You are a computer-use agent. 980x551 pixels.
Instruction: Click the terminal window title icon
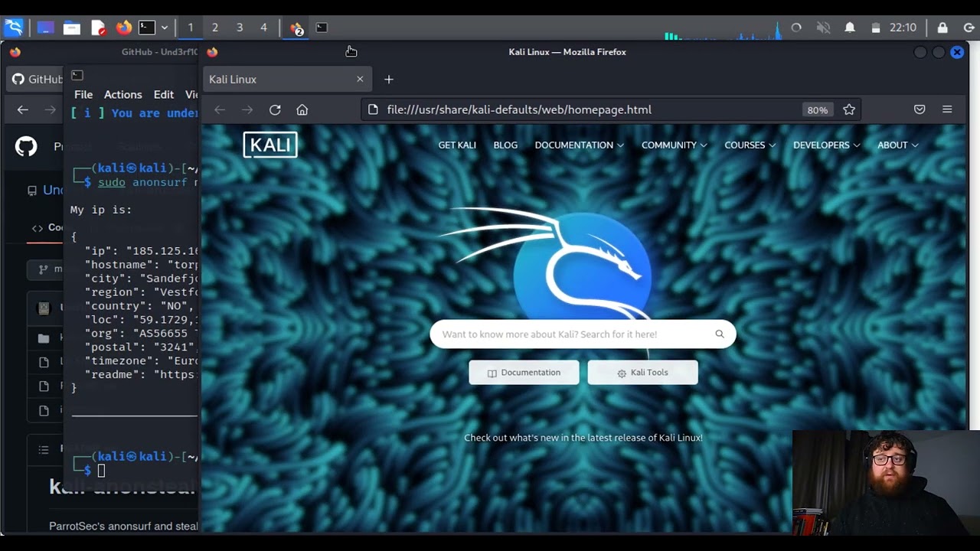(x=77, y=75)
